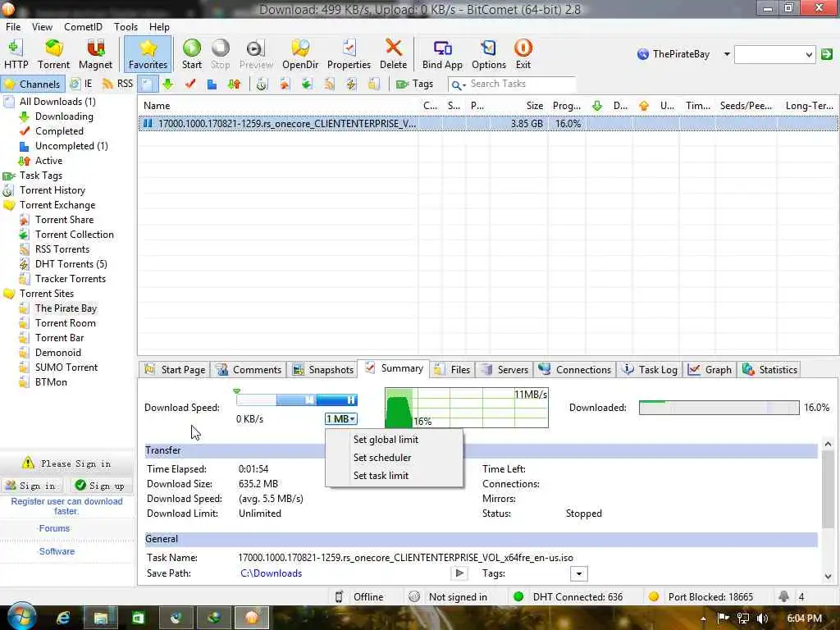Open the 1 MB speed dropdown
The image size is (840, 630).
click(340, 419)
